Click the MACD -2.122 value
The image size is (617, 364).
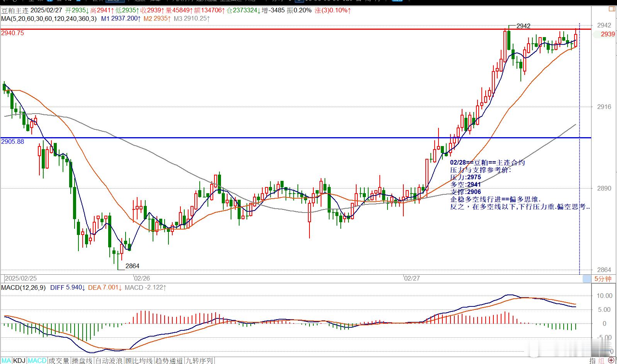145,287
